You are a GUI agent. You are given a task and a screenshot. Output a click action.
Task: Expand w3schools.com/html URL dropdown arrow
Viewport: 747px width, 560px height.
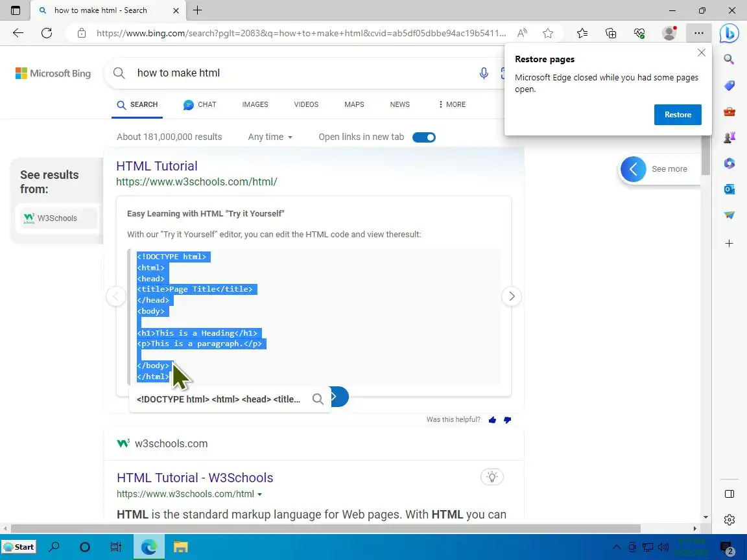click(x=259, y=495)
